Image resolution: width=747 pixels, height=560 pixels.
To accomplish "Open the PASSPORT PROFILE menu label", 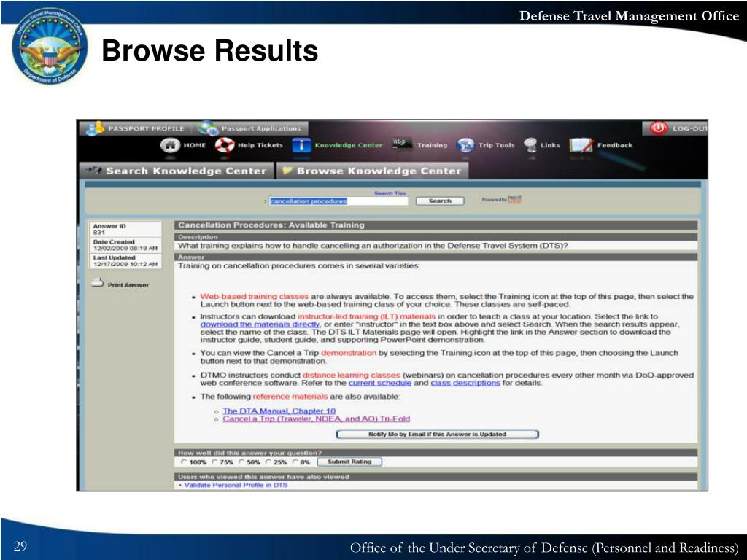I will coord(146,128).
